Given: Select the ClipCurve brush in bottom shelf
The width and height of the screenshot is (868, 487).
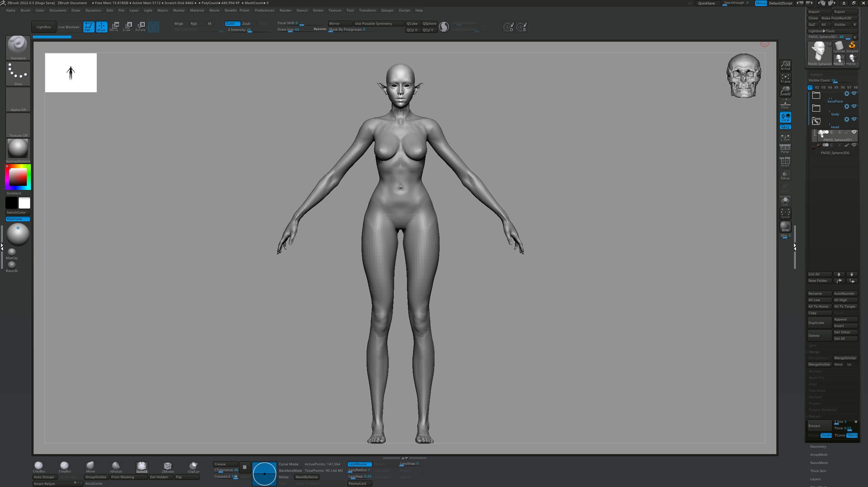Looking at the screenshot, I should 193,467.
